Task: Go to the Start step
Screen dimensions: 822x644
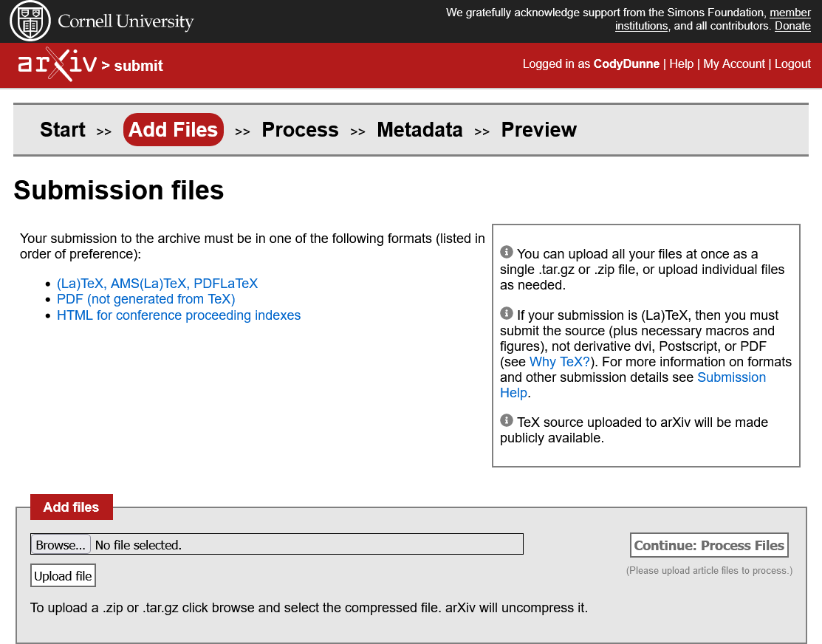Action: 63,130
